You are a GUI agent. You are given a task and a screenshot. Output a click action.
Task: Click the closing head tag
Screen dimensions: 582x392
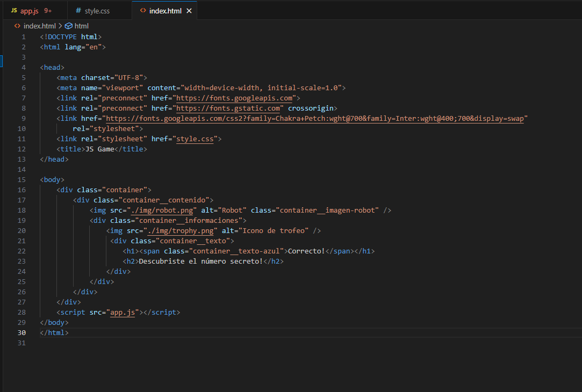click(54, 159)
